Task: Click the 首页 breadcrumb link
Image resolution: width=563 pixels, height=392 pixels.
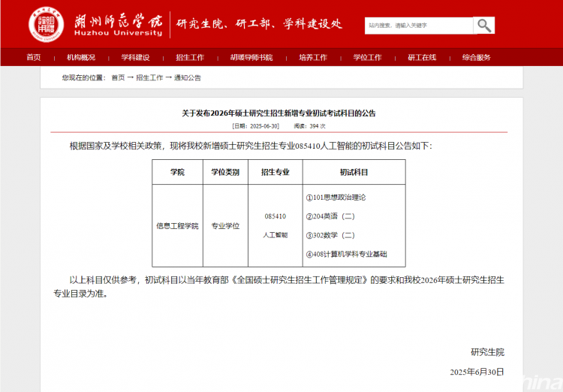Action: click(x=118, y=77)
